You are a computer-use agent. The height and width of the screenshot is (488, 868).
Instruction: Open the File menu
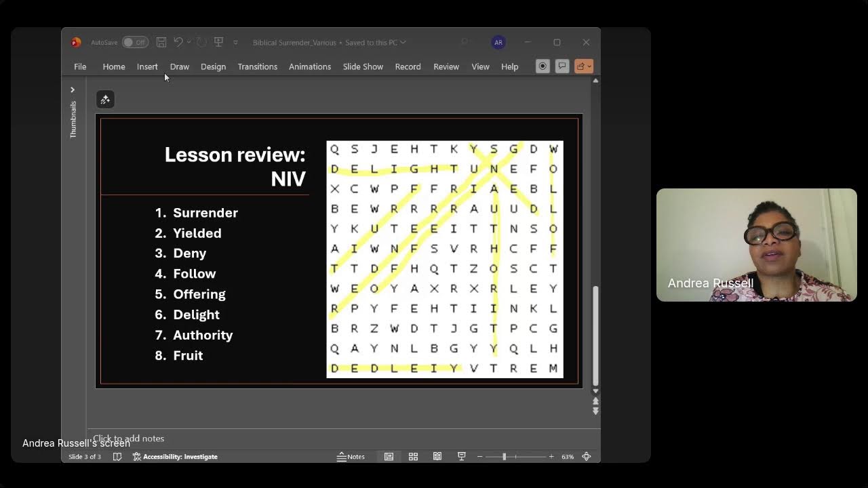coord(80,66)
